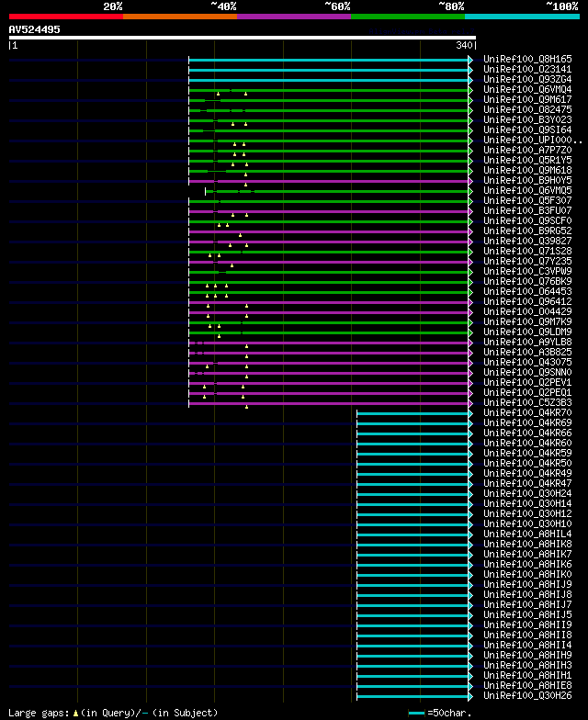The width and height of the screenshot is (588, 720).
Task: Click the UniRef100_C3VPW9 hit name
Action: tap(527, 272)
